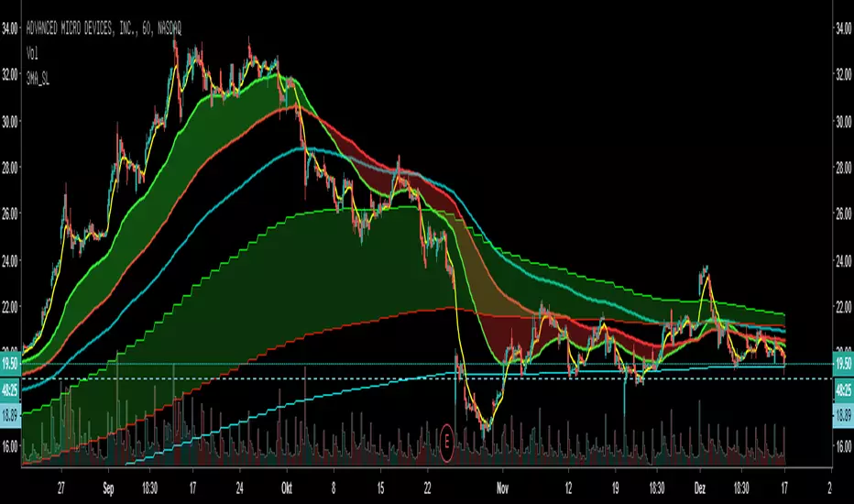
Task: Click the Advanced Micro Devices symbol title
Action: 104,28
